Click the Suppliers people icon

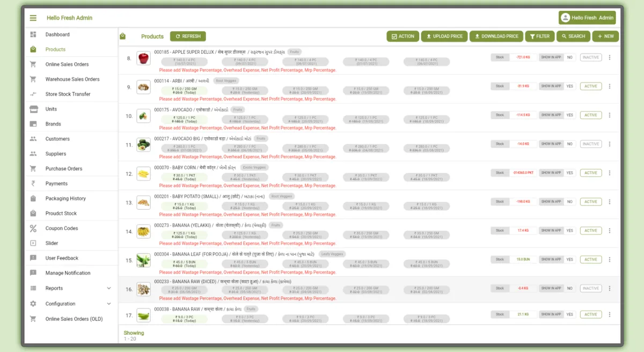tap(33, 153)
